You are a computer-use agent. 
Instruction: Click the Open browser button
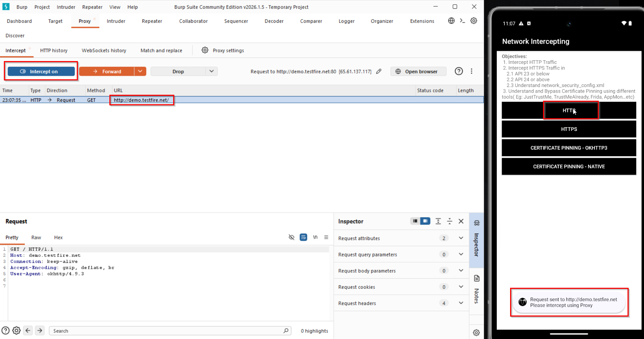point(418,71)
